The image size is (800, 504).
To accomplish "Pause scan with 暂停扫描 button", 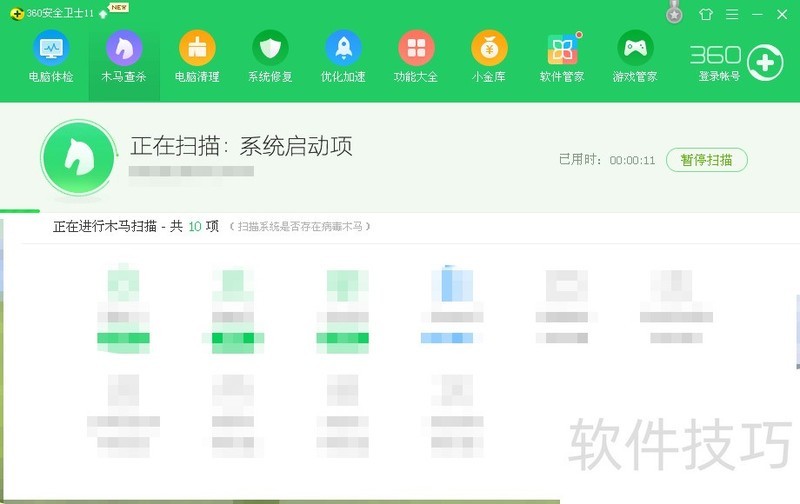I will (x=707, y=160).
